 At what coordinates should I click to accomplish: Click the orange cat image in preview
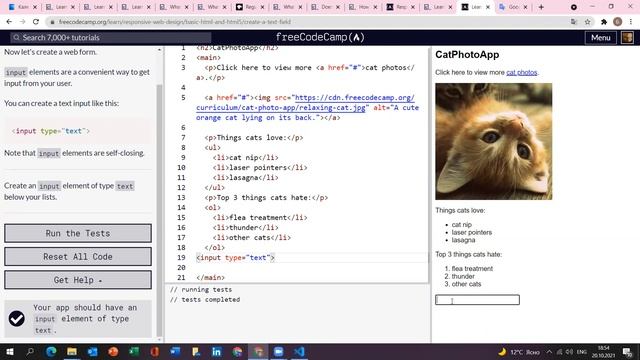tap(493, 141)
